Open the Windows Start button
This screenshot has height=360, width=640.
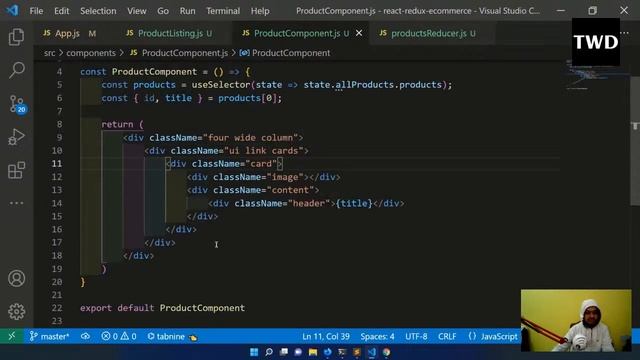(254, 352)
